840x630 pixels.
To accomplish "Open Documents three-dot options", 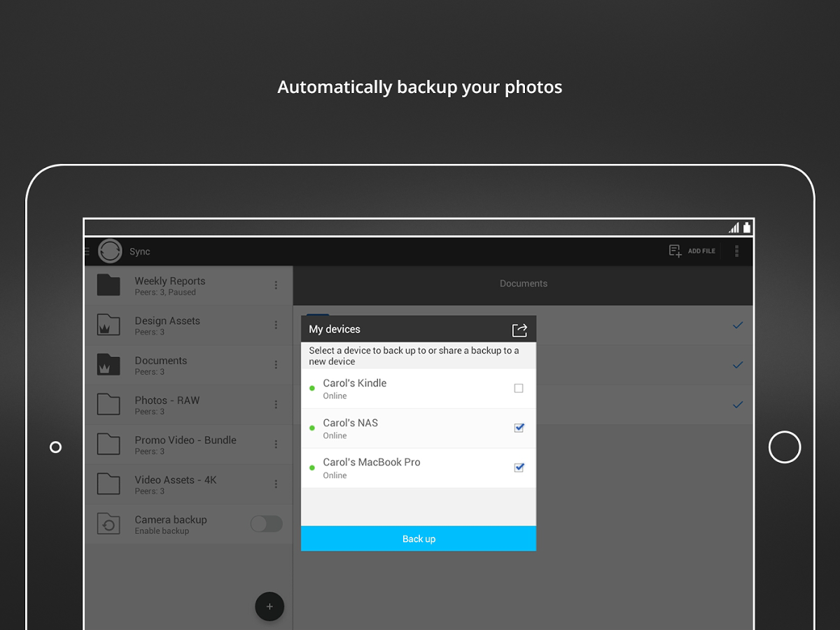I will pos(276,365).
